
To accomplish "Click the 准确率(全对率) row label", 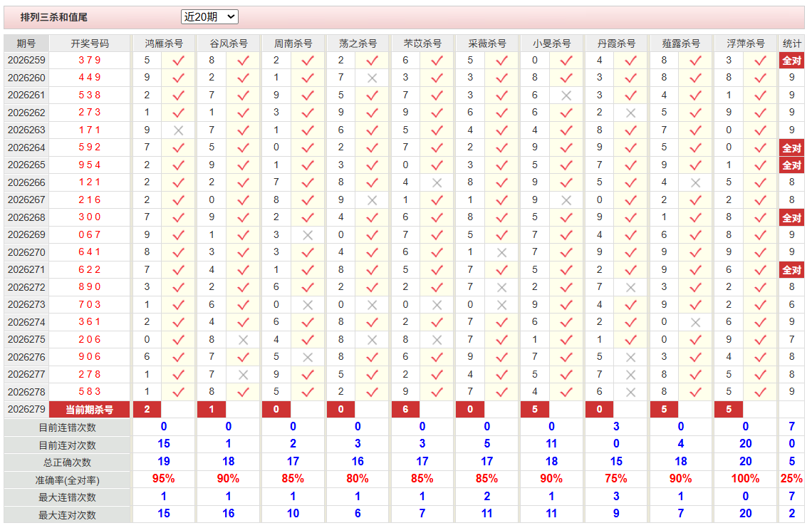I will [68, 480].
